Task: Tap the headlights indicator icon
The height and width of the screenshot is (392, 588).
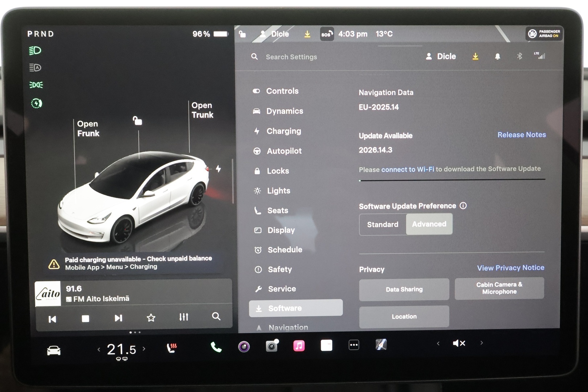Action: (35, 50)
